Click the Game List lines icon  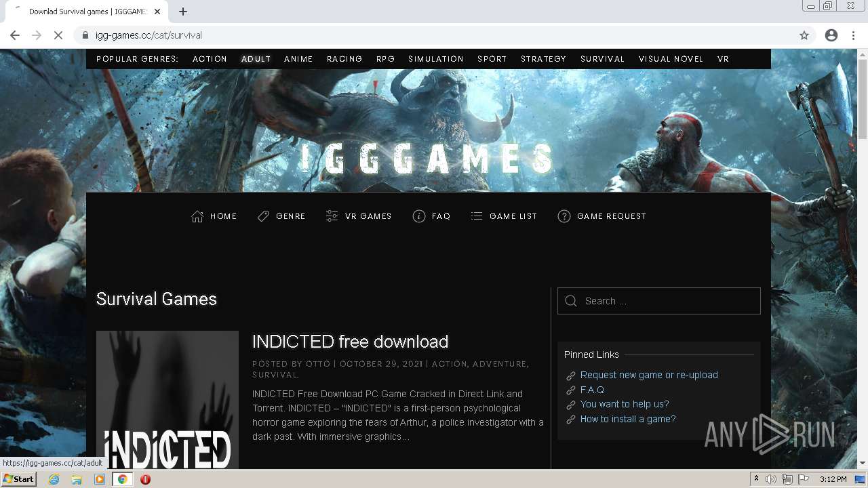coord(477,216)
